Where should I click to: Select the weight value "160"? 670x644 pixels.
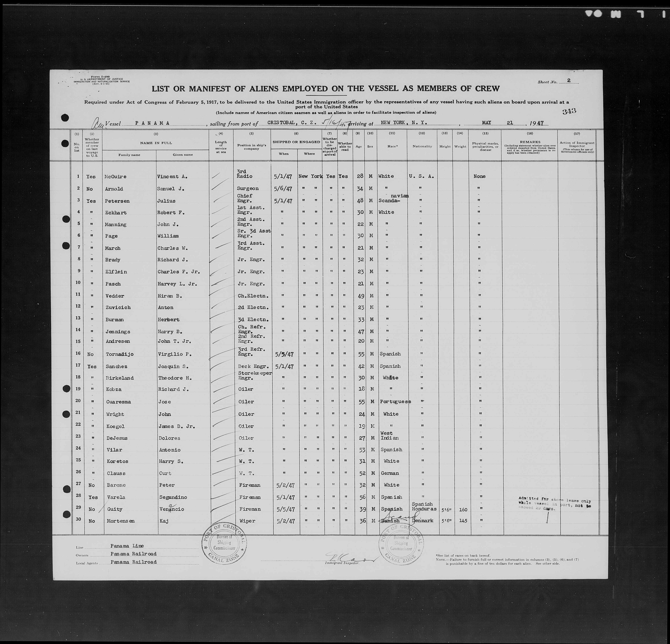click(x=463, y=510)
